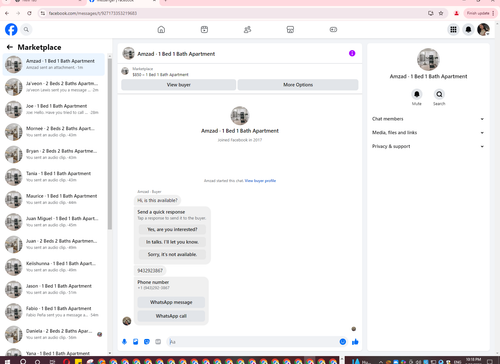Choose a sticker icon in composer
This screenshot has width=500, height=364.
(x=147, y=342)
